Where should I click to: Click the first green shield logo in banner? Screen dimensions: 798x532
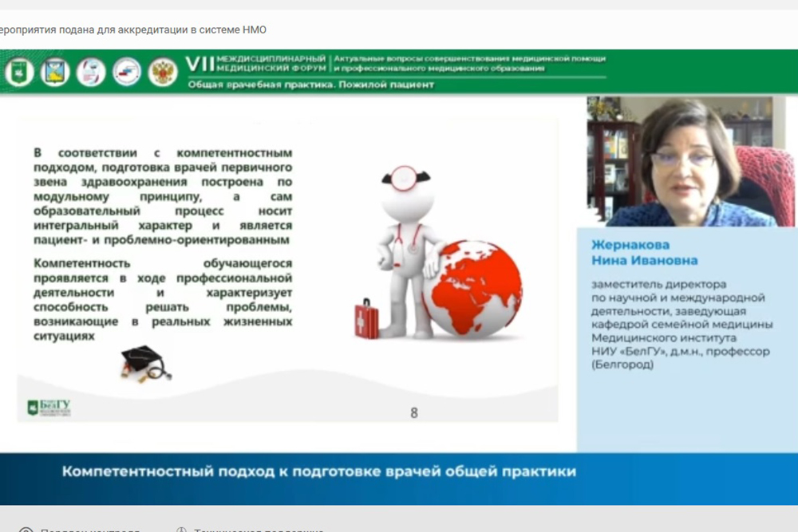(x=18, y=72)
